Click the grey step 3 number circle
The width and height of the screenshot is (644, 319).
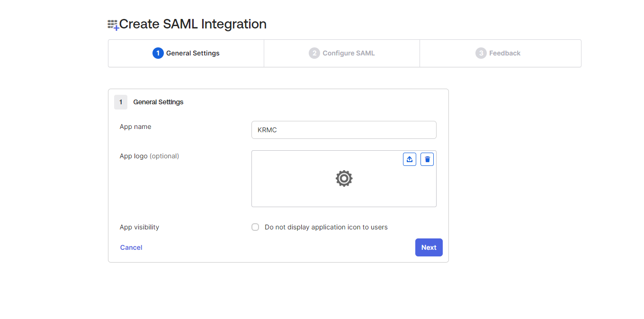coord(481,53)
